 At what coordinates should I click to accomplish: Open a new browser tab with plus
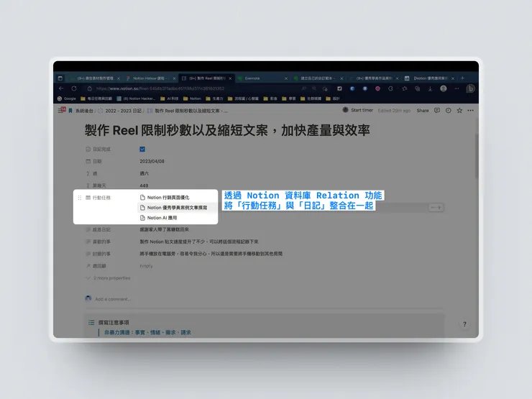tap(462, 78)
